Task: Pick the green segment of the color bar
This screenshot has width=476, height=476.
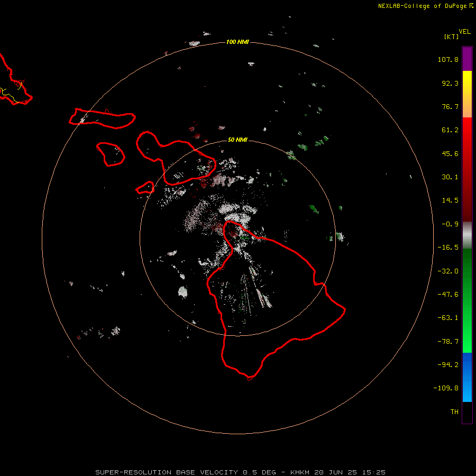Action: tap(467, 300)
